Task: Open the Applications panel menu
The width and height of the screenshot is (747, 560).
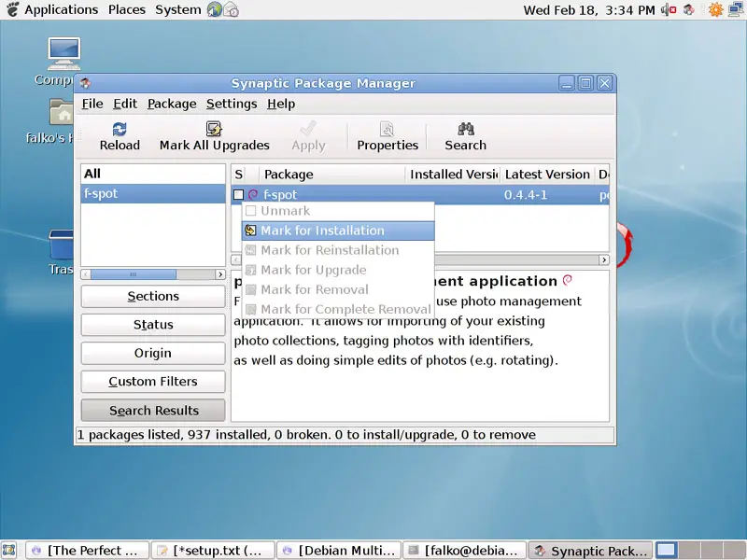Action: tap(61, 9)
